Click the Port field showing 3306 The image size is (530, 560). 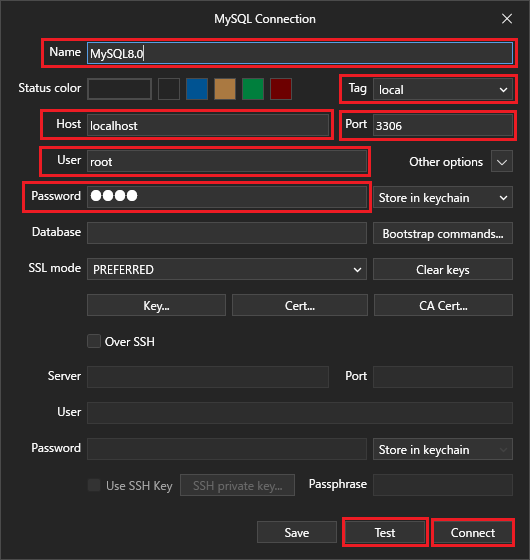(x=443, y=125)
